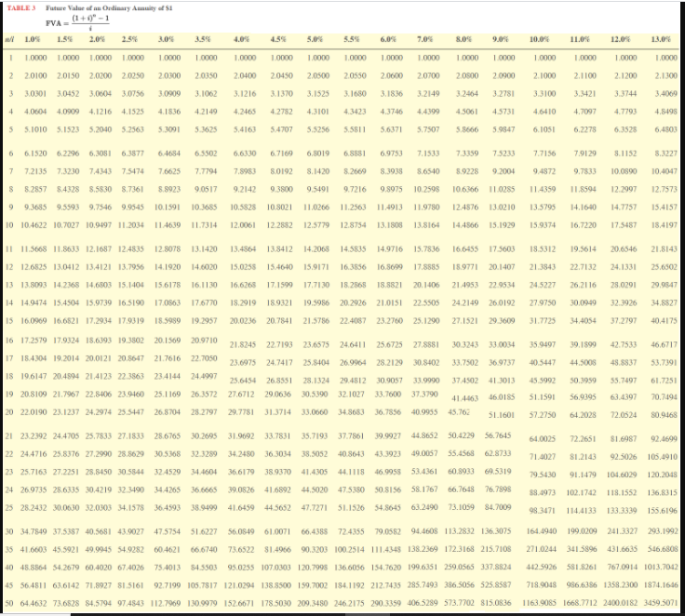Click value 21.8143 in row 11

[x=664, y=249]
